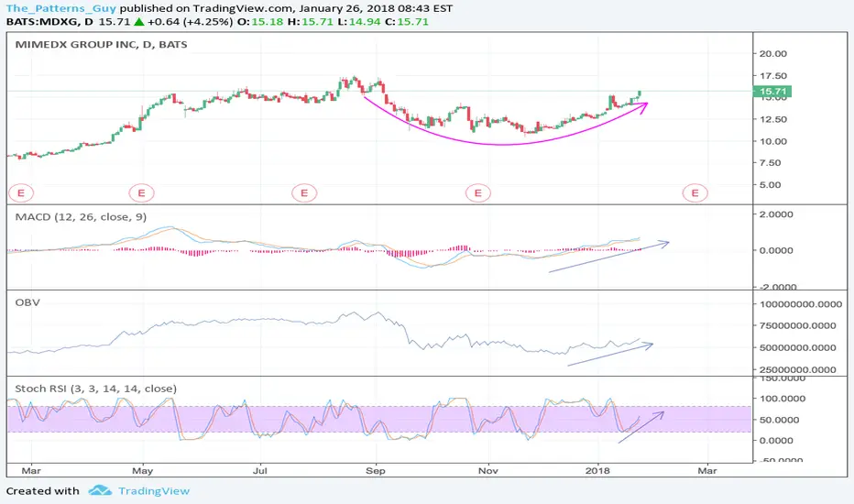This screenshot has width=854, height=504.
Task: Click the BATS:MDXG, D ticker text
Action: point(49,22)
